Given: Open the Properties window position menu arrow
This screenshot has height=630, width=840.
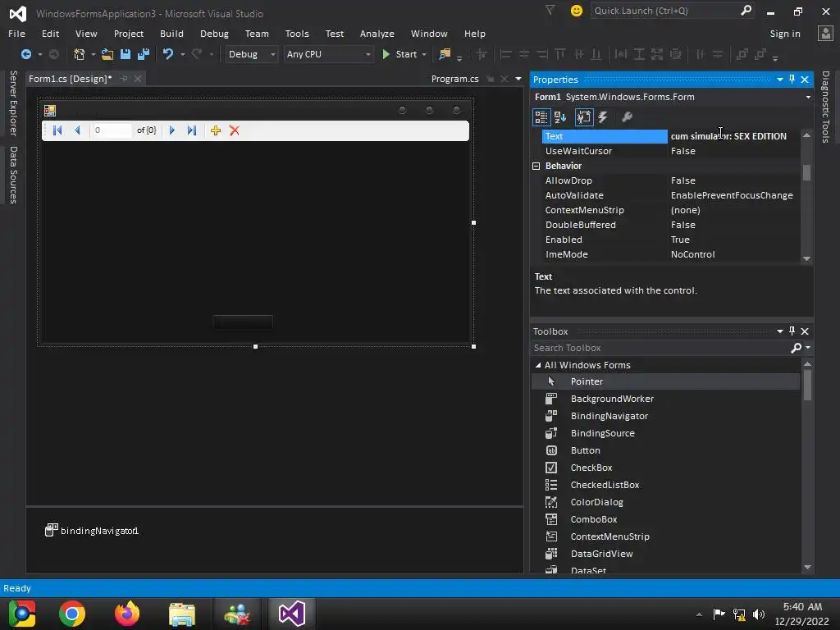Looking at the screenshot, I should click(x=780, y=80).
